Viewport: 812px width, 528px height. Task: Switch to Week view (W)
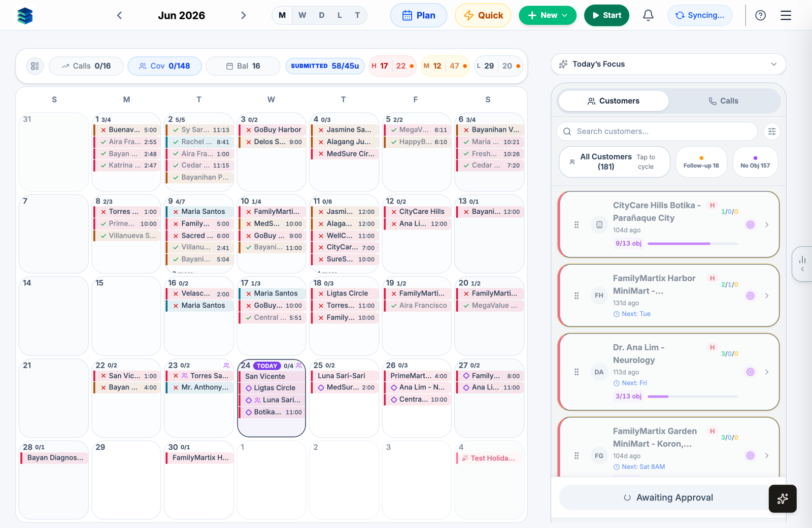pyautogui.click(x=302, y=15)
